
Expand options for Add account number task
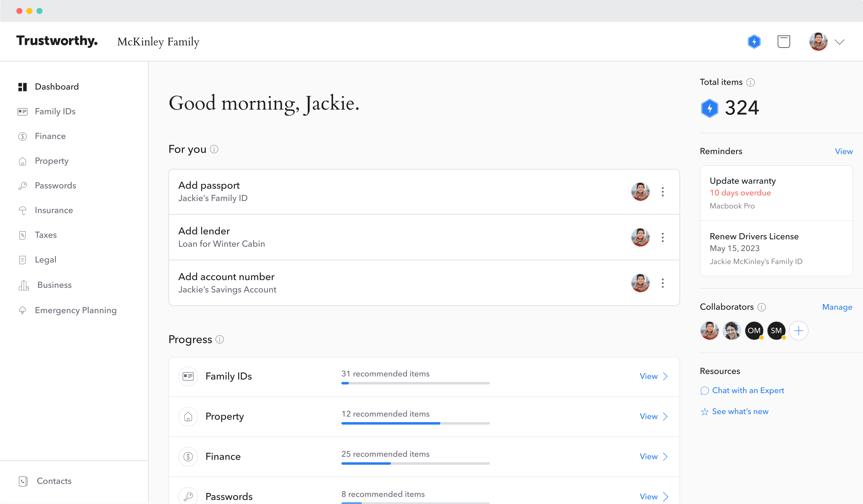pos(662,283)
